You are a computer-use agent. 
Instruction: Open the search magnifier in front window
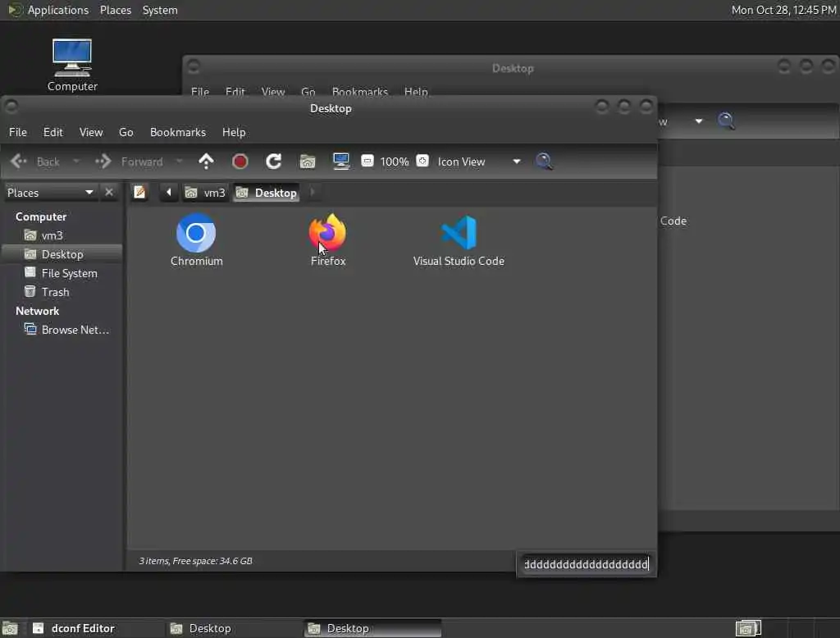click(x=545, y=162)
